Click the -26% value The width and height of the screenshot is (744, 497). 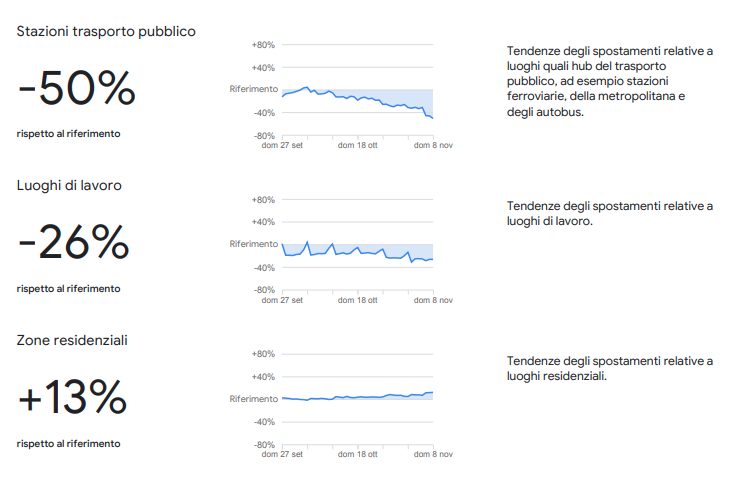click(73, 244)
